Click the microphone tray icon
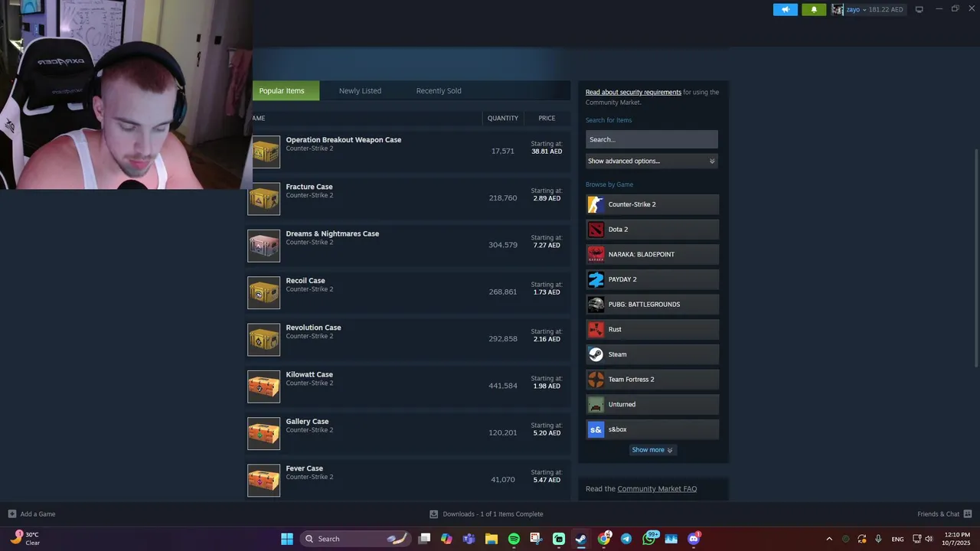980x551 pixels. [x=878, y=539]
